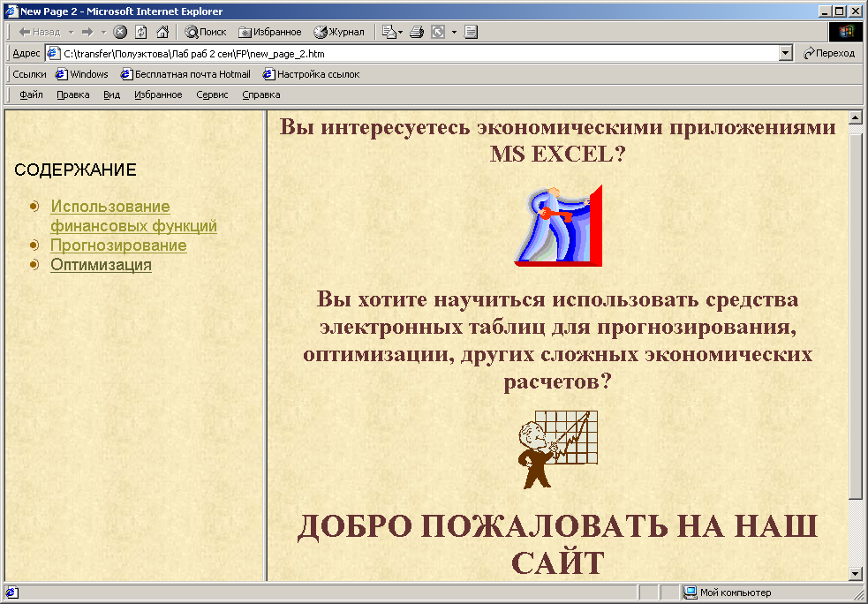This screenshot has height=604, width=868.
Task: Click the Назад back button
Action: tap(39, 32)
